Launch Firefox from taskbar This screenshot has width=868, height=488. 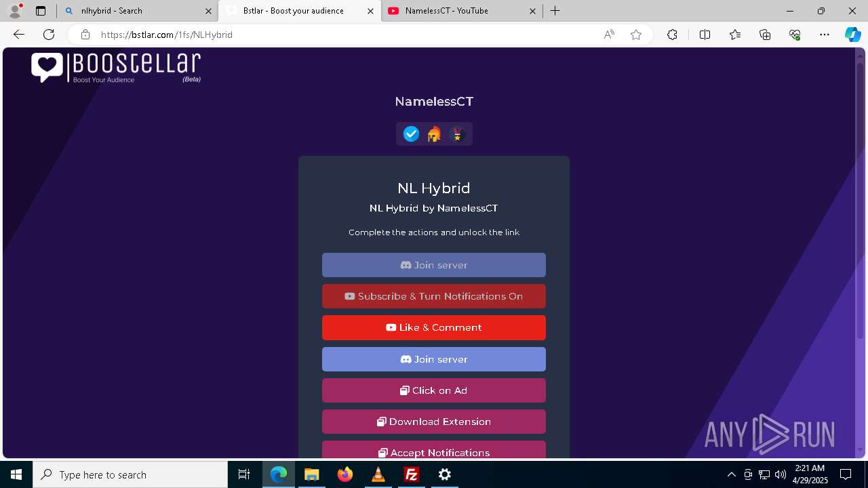point(345,474)
